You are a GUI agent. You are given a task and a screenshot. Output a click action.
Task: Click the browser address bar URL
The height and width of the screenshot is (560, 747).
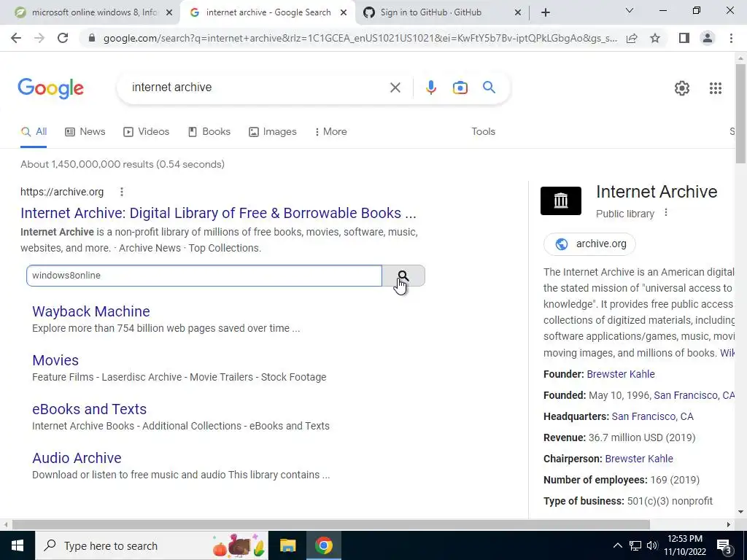point(360,38)
